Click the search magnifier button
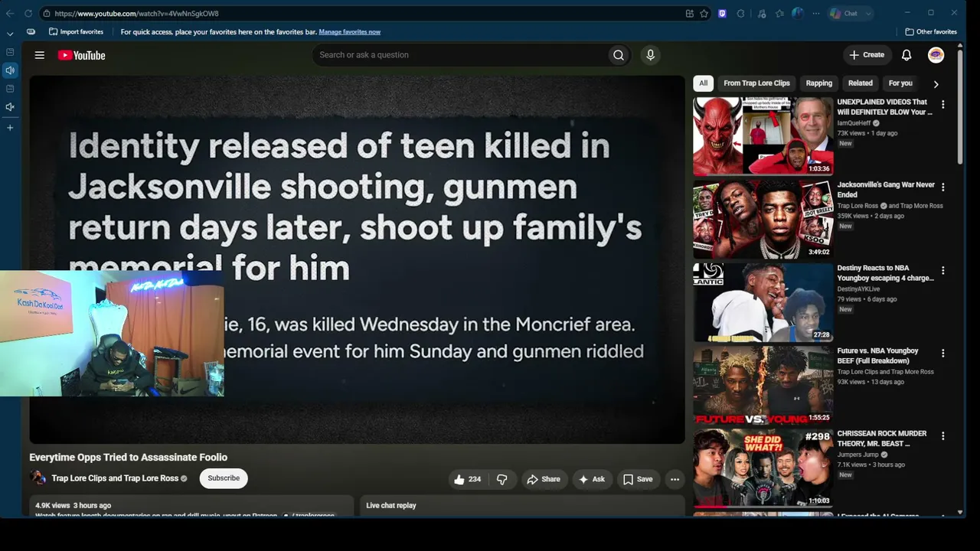This screenshot has width=980, height=551. click(619, 55)
